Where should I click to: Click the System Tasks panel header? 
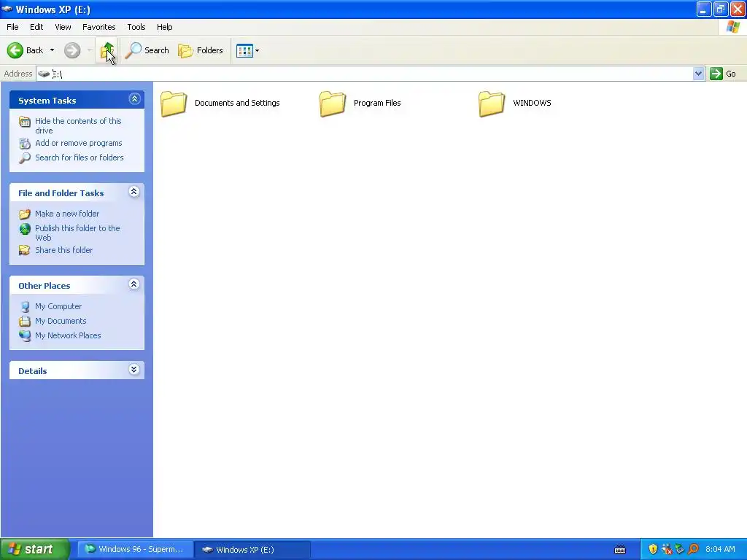click(x=77, y=100)
